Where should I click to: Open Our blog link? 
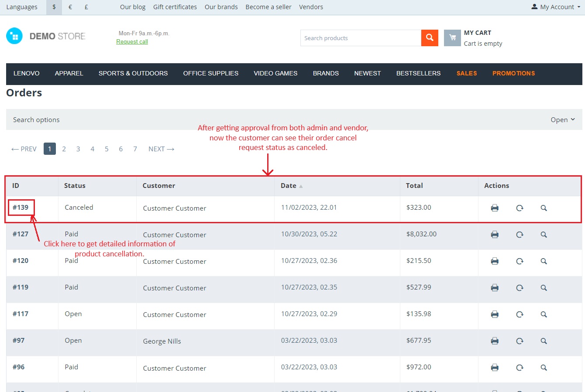tap(133, 7)
